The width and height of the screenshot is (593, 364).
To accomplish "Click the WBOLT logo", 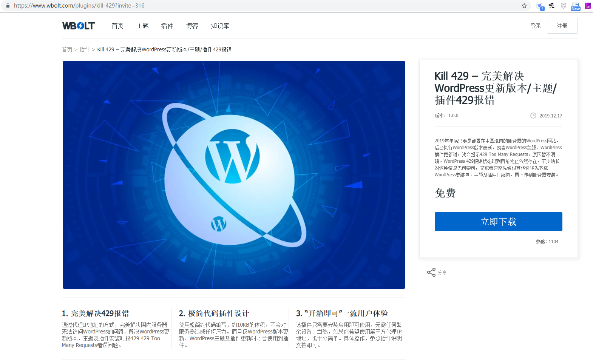I will point(79,26).
